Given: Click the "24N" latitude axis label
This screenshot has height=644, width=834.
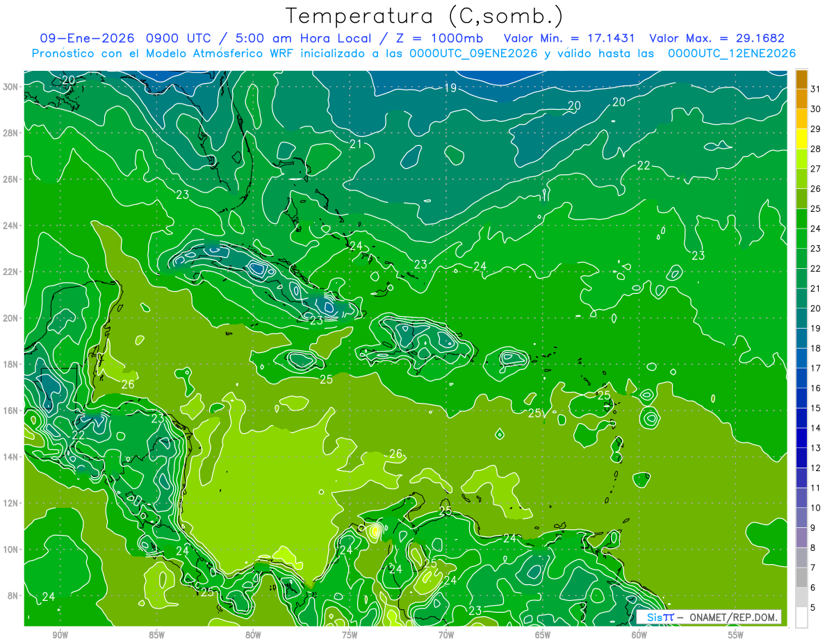Looking at the screenshot, I should (11, 225).
